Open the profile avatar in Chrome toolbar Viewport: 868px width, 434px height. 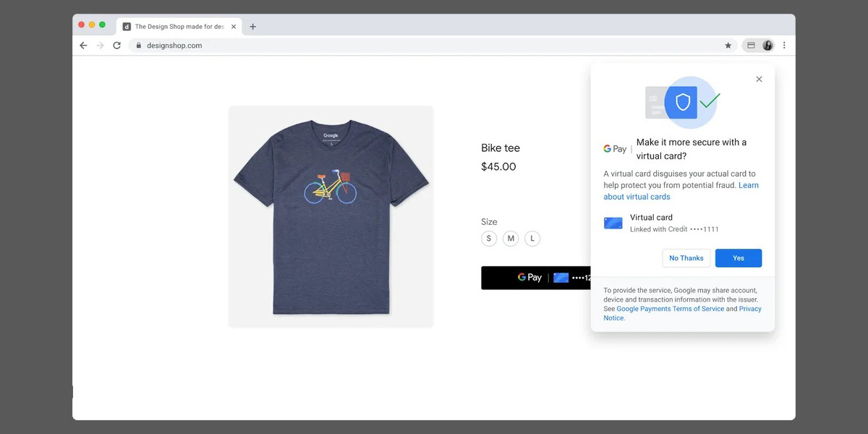pyautogui.click(x=767, y=46)
